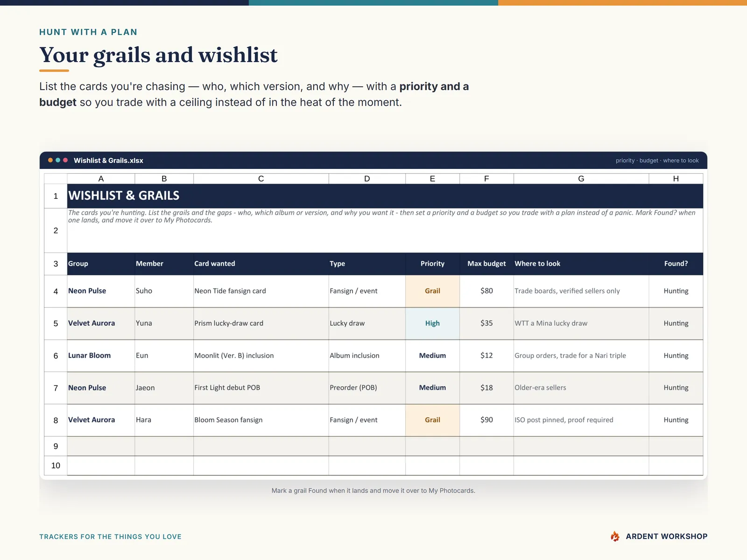
Task: Select Bloom Season fansign cell
Action: (x=261, y=420)
